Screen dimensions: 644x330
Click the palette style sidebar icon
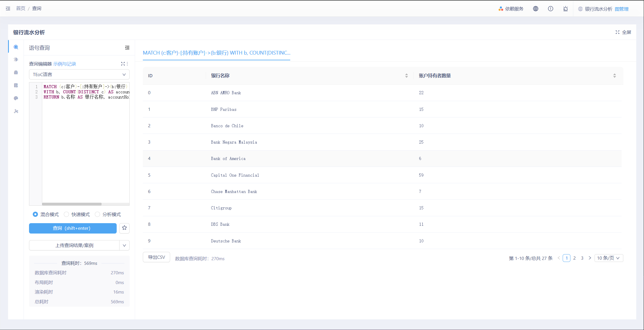pos(16,98)
